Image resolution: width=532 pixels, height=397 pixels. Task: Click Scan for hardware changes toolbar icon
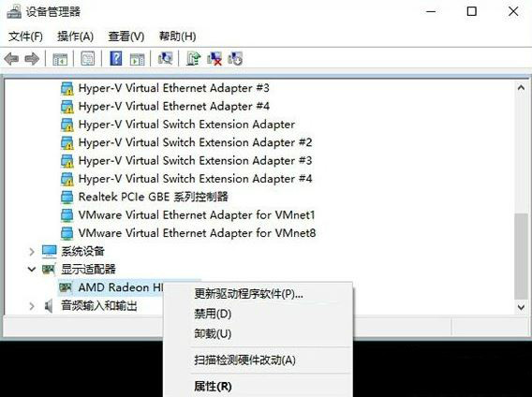165,59
